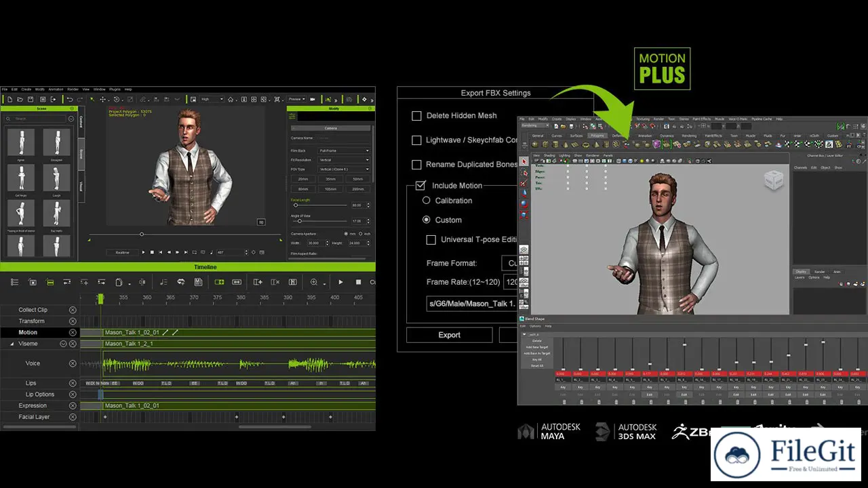The image size is (868, 488).
Task: Select the inch Camera Aperture radio
Action: [361, 234]
